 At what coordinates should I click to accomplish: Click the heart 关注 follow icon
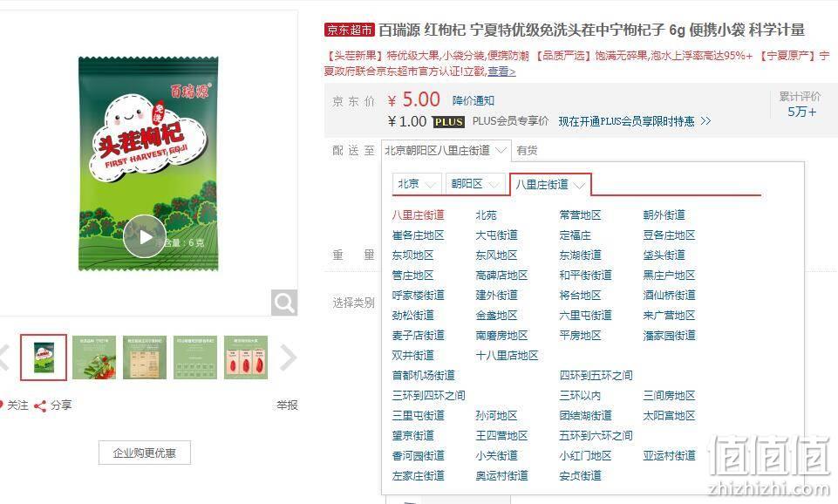click(2, 405)
